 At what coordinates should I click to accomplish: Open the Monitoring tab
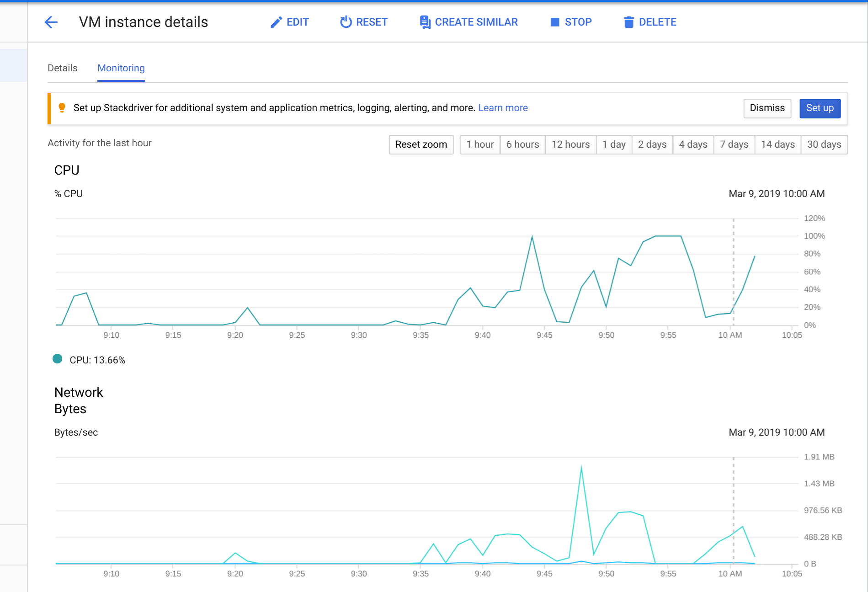tap(121, 68)
